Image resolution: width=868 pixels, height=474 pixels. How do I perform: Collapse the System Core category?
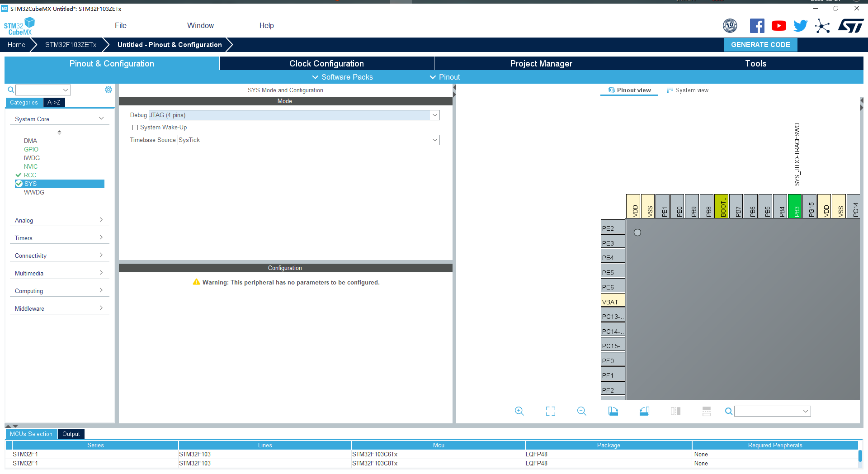click(101, 118)
